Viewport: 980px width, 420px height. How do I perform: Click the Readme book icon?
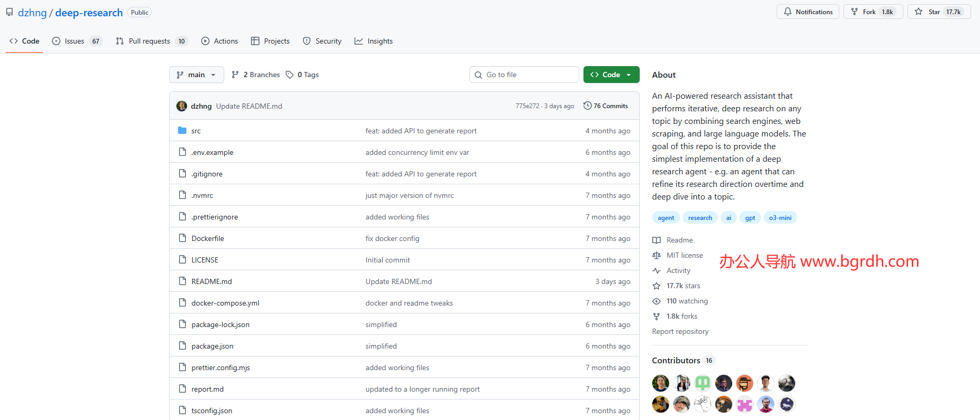point(656,240)
